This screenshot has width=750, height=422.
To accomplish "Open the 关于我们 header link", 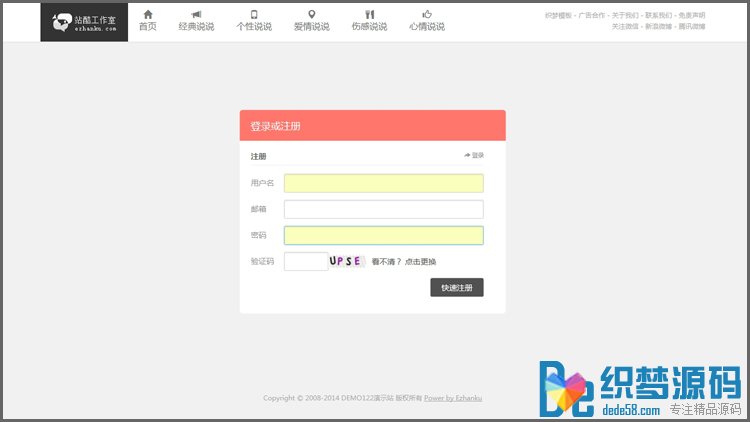I will [625, 15].
